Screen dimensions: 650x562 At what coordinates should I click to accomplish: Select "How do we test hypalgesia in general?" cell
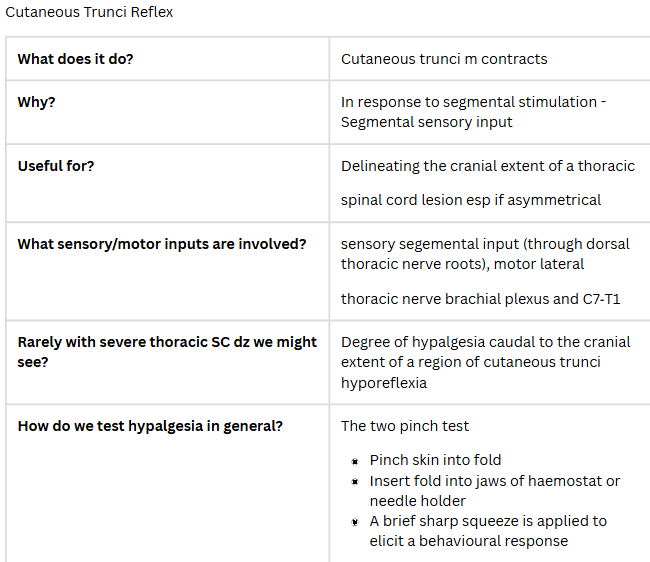point(150,426)
